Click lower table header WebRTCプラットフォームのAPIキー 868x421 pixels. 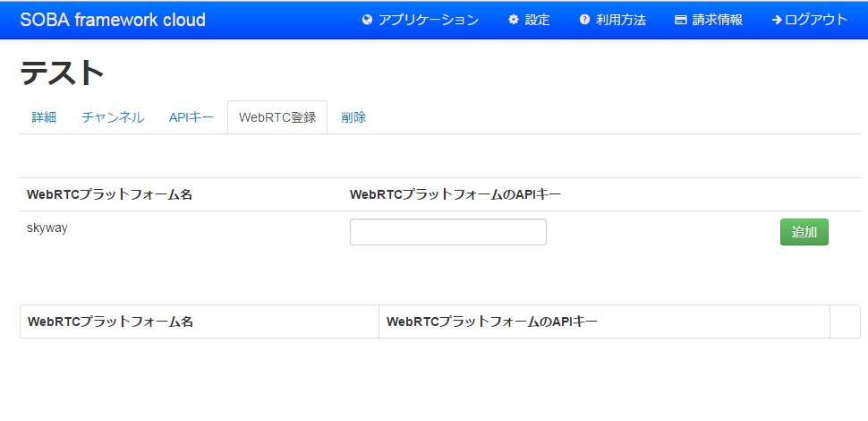[x=492, y=322]
